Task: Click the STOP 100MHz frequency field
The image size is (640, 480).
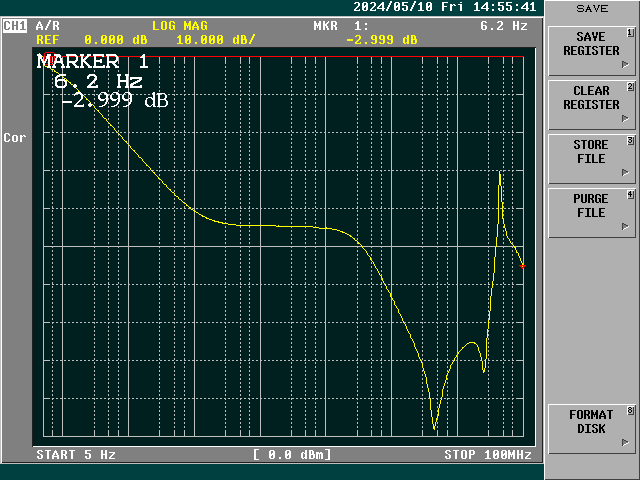Action: pos(487,455)
